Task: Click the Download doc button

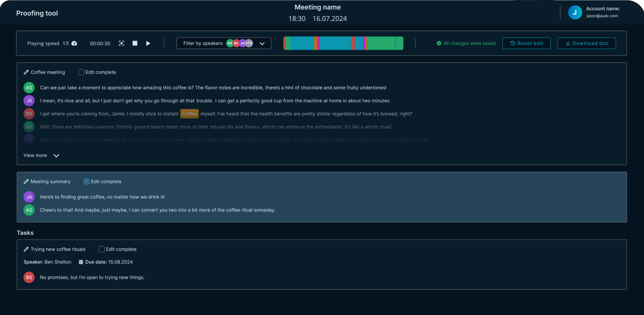Action: tap(586, 43)
